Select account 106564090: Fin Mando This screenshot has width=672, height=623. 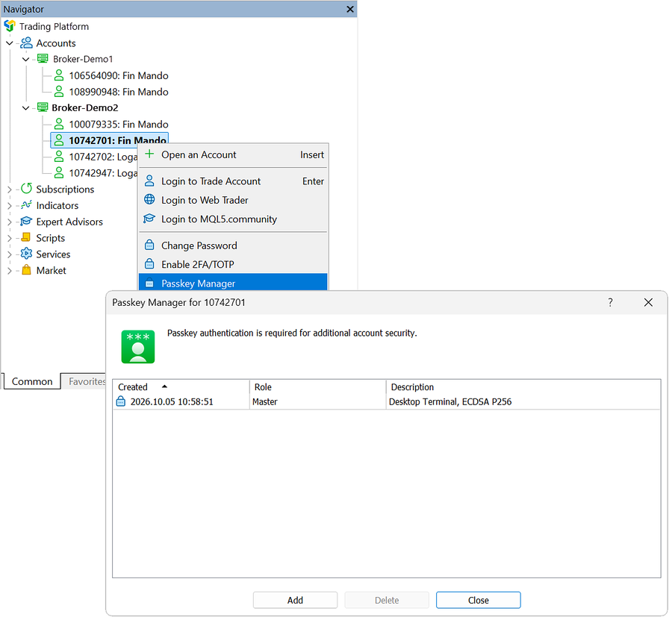(x=119, y=75)
